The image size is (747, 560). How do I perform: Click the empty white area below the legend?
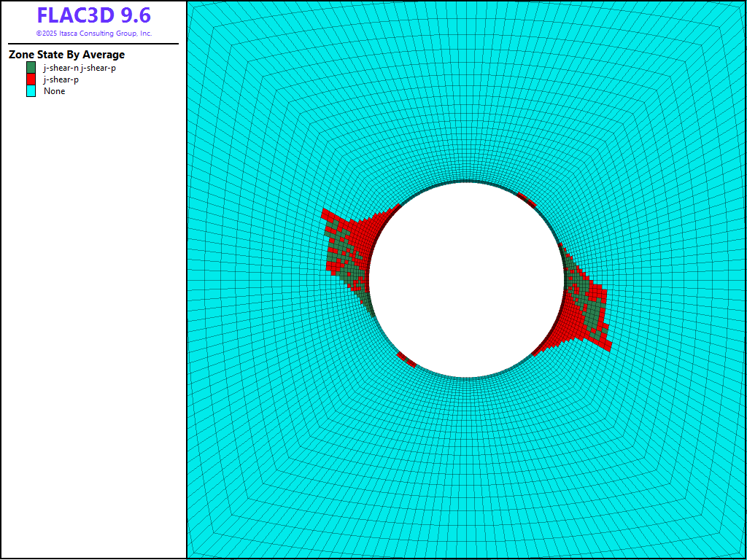pyautogui.click(x=93, y=328)
